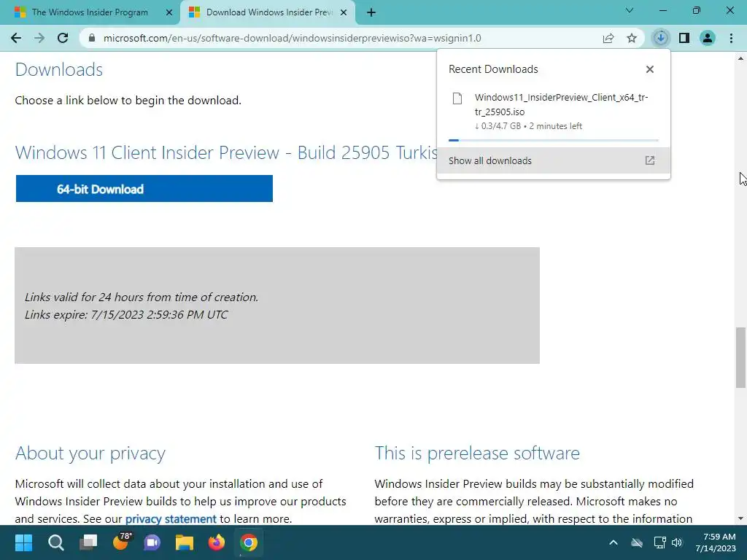Go back to the previous page
The width and height of the screenshot is (747, 560).
click(x=16, y=38)
